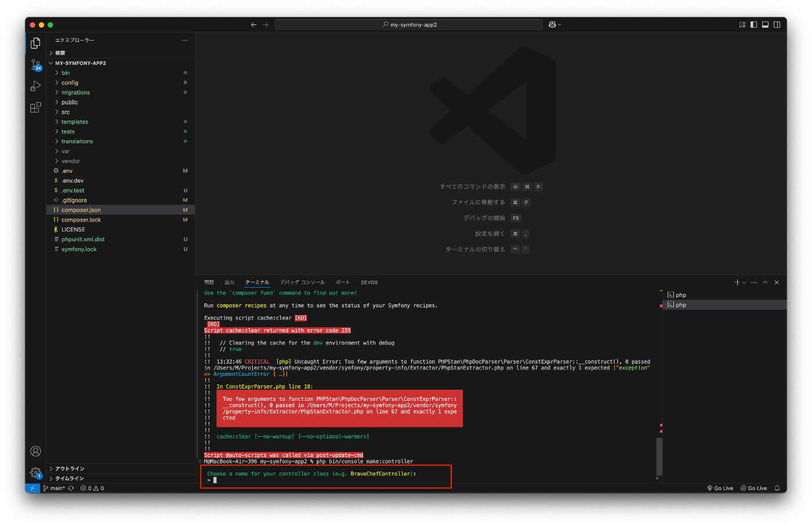Image resolution: width=812 pixels, height=526 pixels.
Task: Open the new terminal launch profile dropdown
Action: 744,282
